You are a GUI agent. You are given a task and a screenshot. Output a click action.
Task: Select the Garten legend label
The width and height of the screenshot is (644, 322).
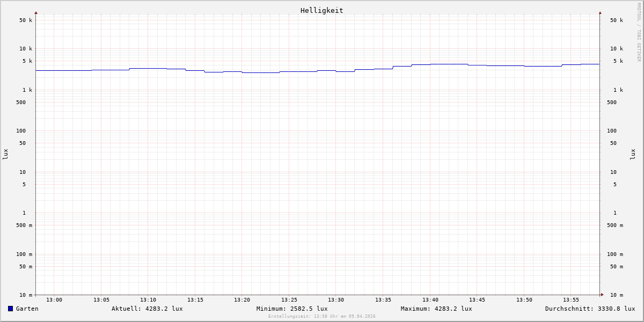point(27,309)
